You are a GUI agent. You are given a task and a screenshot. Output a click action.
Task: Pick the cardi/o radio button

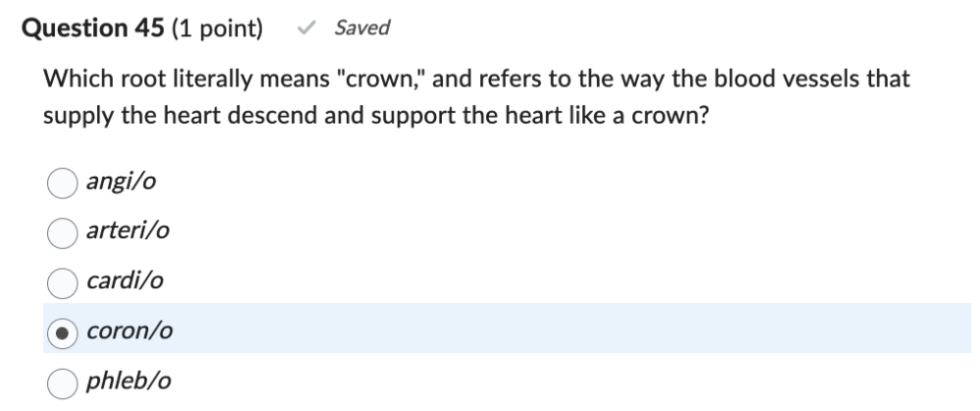point(63,282)
